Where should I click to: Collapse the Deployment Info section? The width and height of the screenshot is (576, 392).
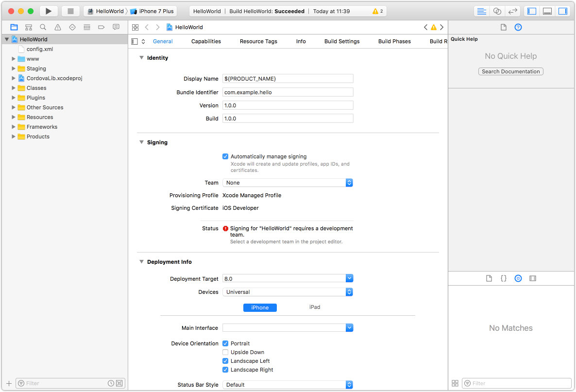click(x=141, y=262)
